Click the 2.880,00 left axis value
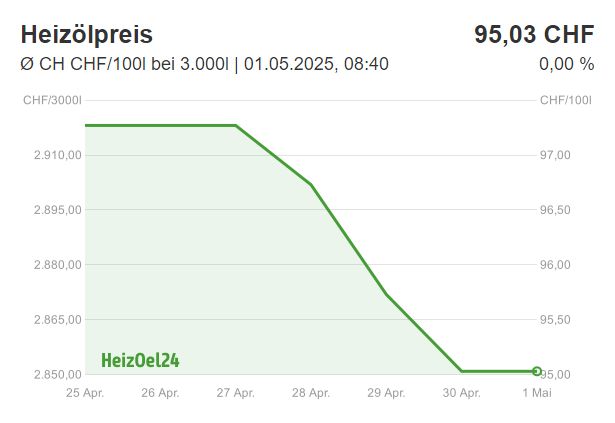 [x=58, y=265]
